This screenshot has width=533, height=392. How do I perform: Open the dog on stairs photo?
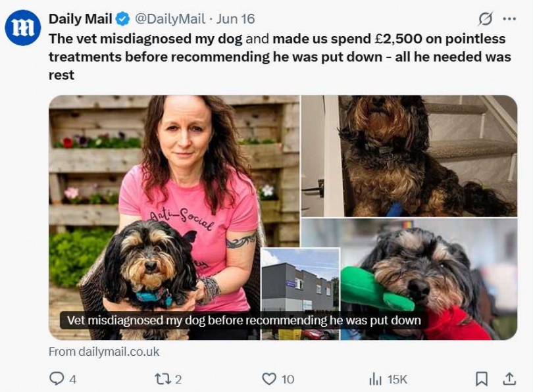[409, 156]
